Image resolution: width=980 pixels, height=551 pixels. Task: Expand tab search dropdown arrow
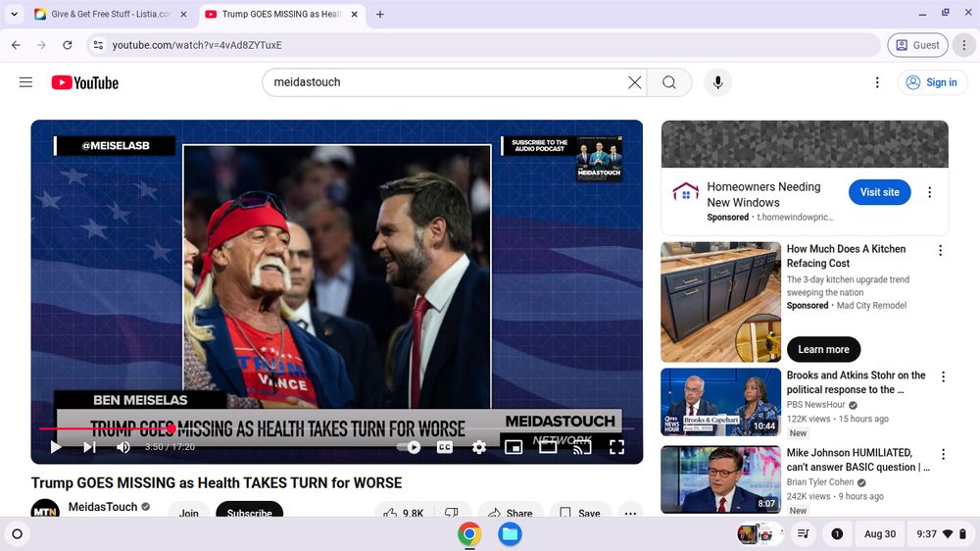point(14,14)
